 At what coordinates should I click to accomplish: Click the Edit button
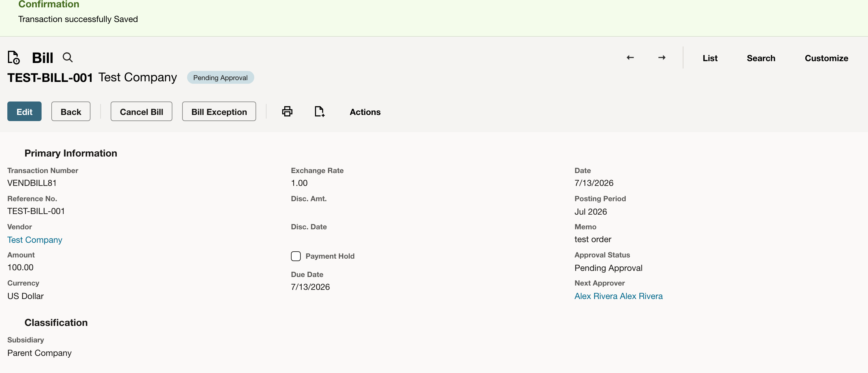pyautogui.click(x=24, y=111)
